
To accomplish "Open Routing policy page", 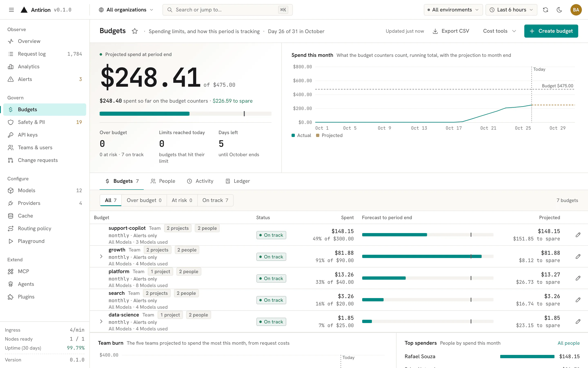I will point(45,228).
